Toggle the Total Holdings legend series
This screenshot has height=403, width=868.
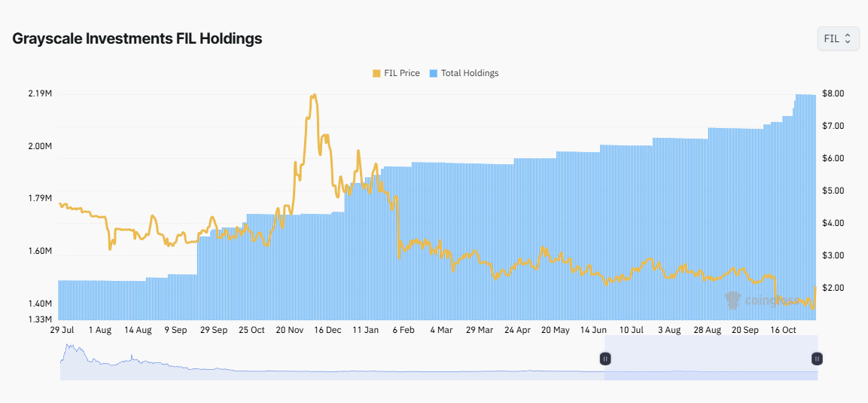tap(469, 73)
